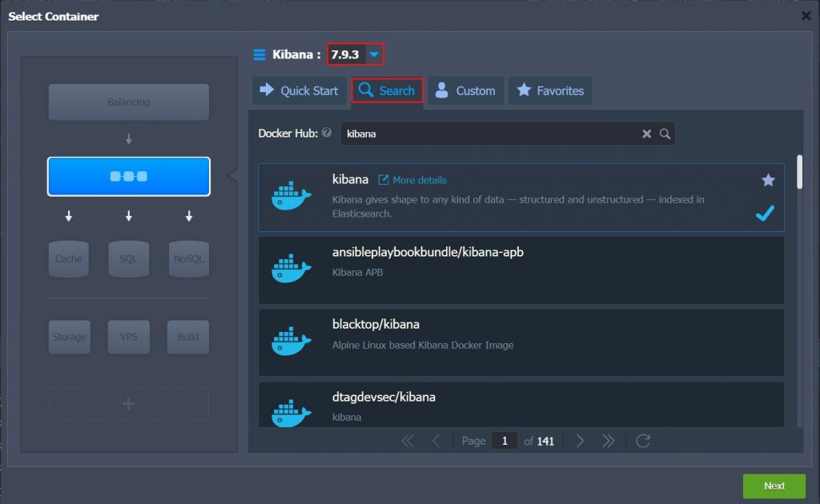
Task: Select the blacktop/kibana image
Action: [521, 342]
